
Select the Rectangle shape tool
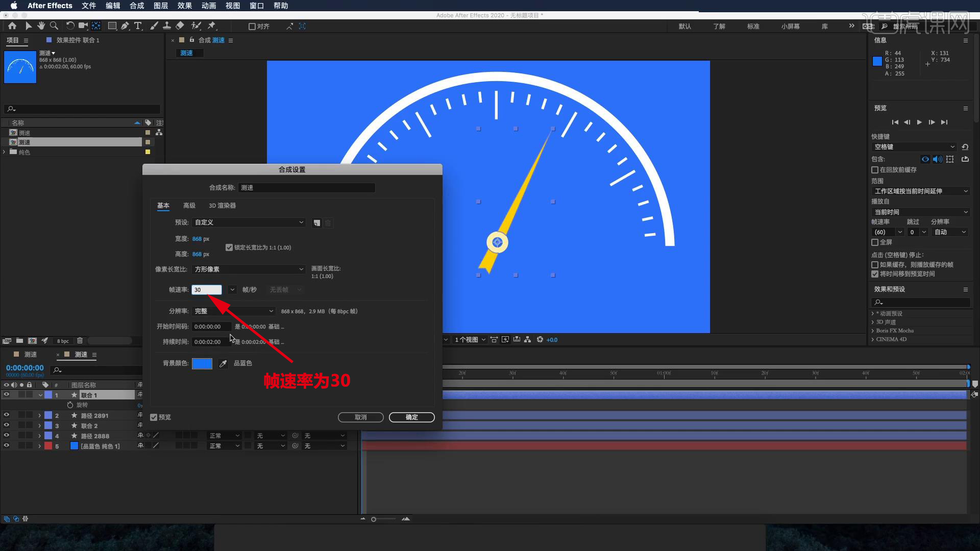click(x=112, y=26)
